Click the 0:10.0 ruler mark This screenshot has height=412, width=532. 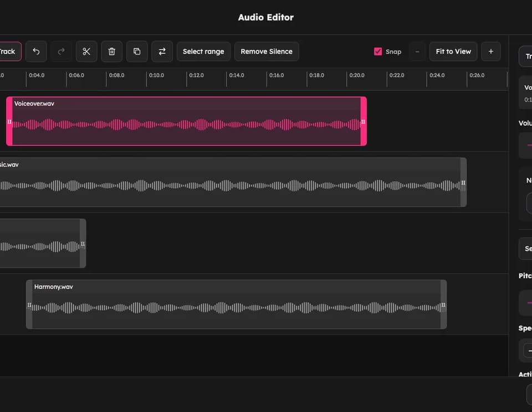[x=156, y=75]
